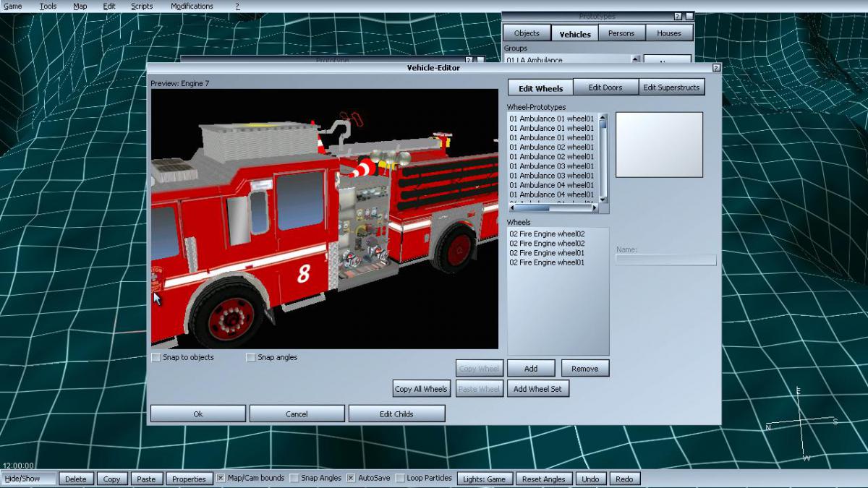Screen dimensions: 868x488
Task: Open the Hide/Show dropdown
Action: pos(29,479)
